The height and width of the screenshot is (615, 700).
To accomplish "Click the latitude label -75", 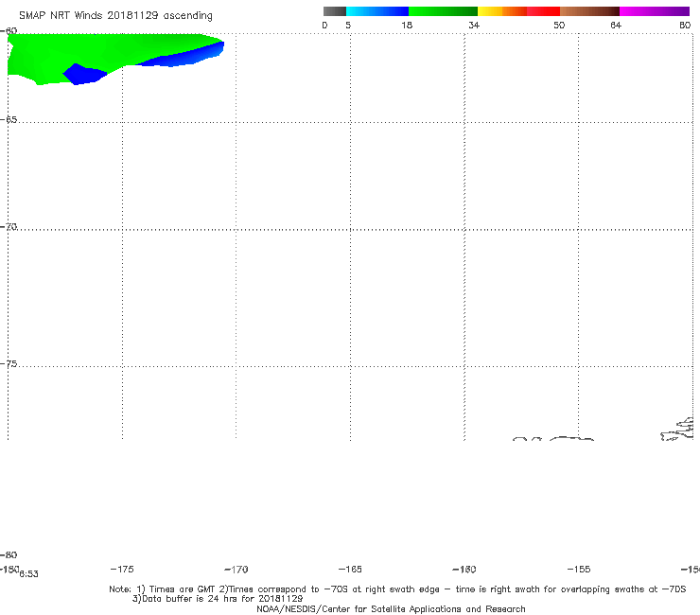I will 9,364.
